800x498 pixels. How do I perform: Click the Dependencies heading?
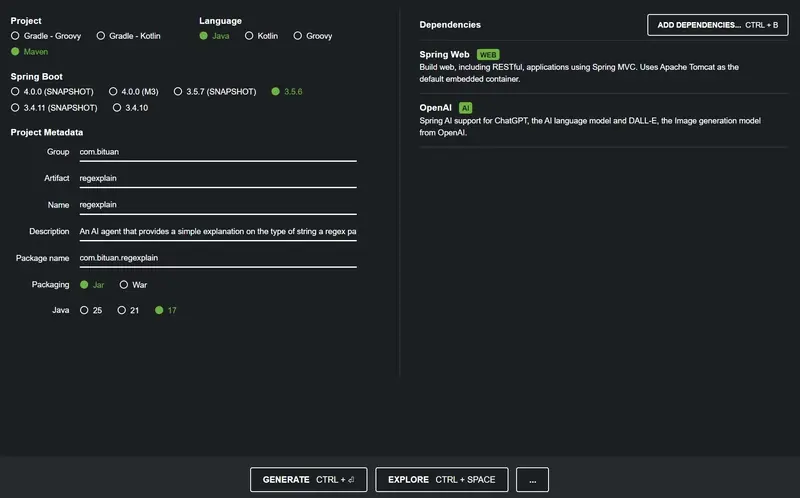[x=449, y=24]
